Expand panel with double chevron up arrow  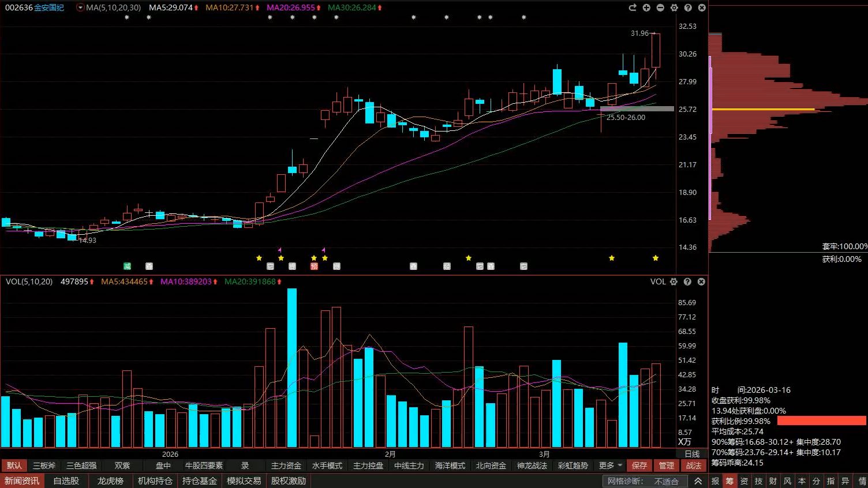(x=698, y=481)
